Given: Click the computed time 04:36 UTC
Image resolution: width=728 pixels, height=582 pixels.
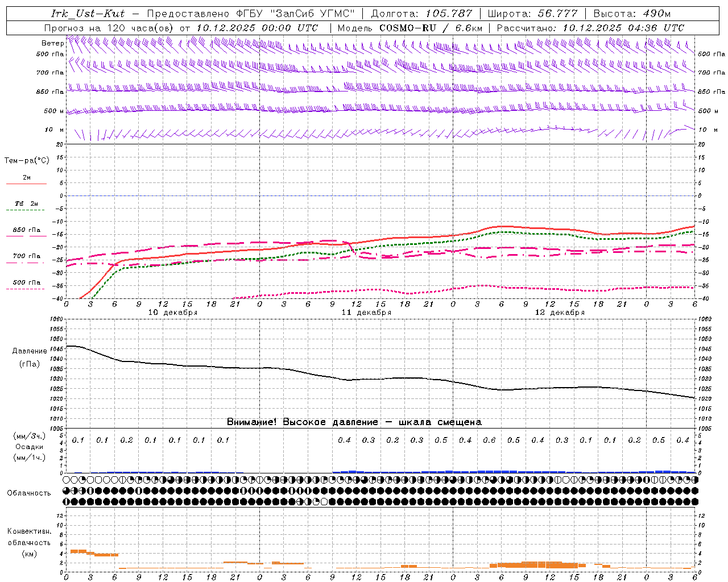Looking at the screenshot, I should pyautogui.click(x=656, y=28).
